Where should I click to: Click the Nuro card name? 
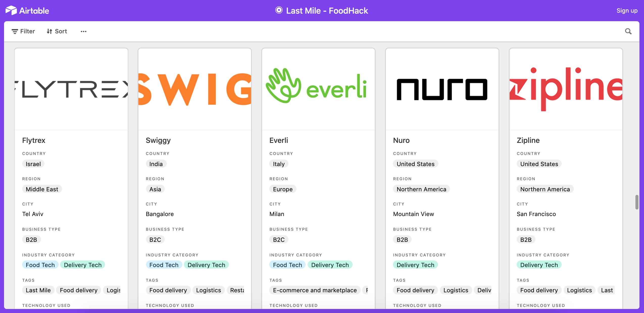click(x=401, y=140)
